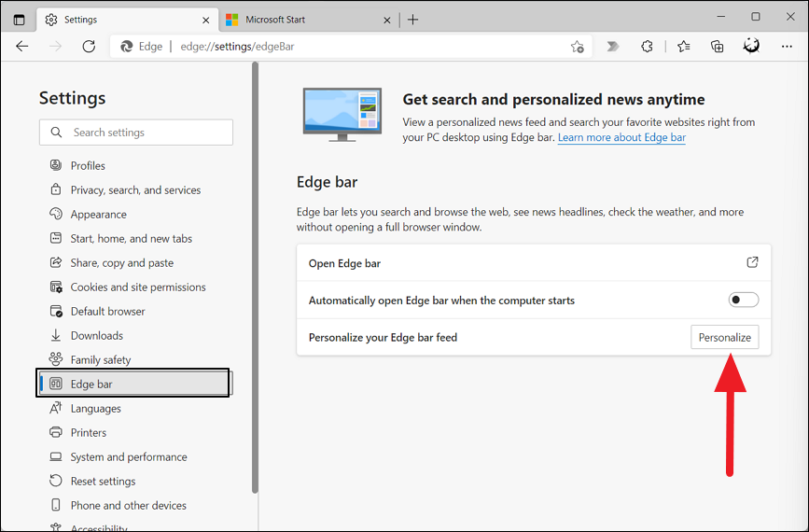Go to System and performance settings
This screenshot has height=532, width=809.
tap(128, 456)
